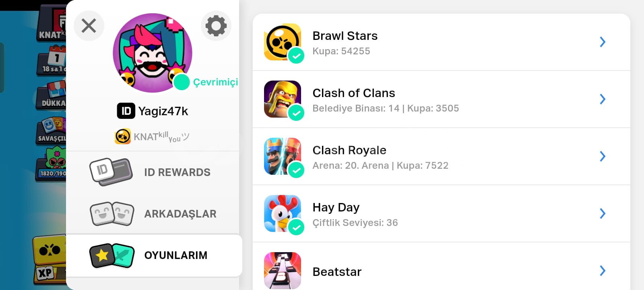The image size is (644, 290).
Task: Click the Clash Royale game title
Action: coord(349,150)
